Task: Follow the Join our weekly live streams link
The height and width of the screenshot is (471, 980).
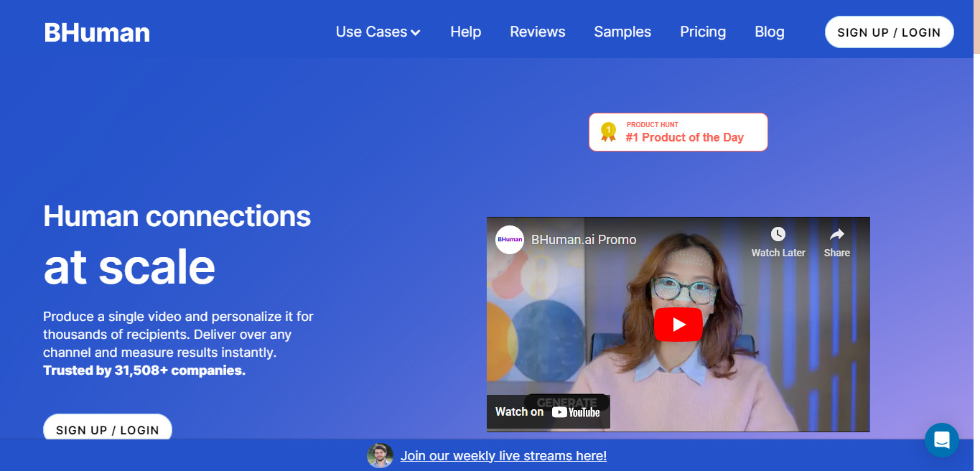Action: [503, 456]
